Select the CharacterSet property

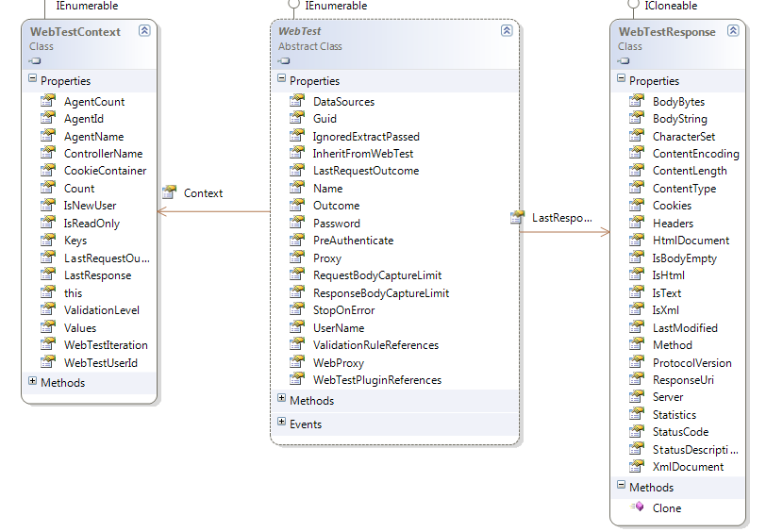coord(684,137)
